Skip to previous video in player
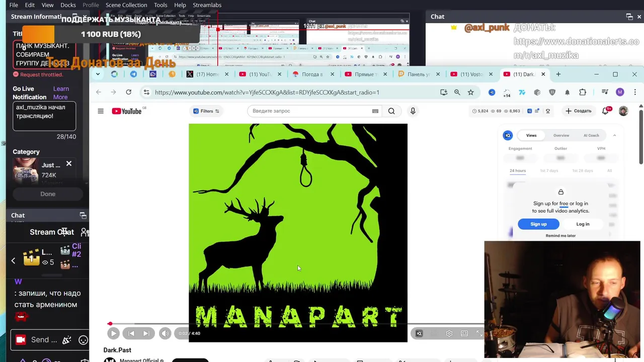Image resolution: width=644 pixels, height=362 pixels. tap(131, 333)
